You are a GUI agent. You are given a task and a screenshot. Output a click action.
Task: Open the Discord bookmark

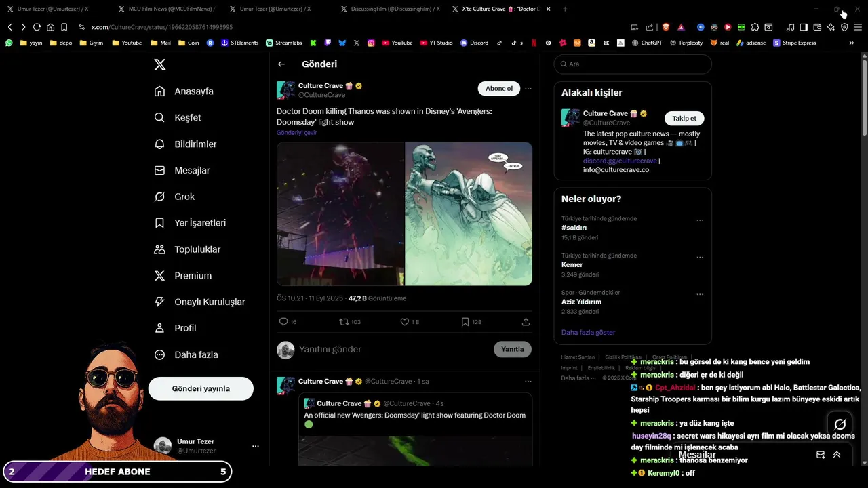(x=474, y=43)
